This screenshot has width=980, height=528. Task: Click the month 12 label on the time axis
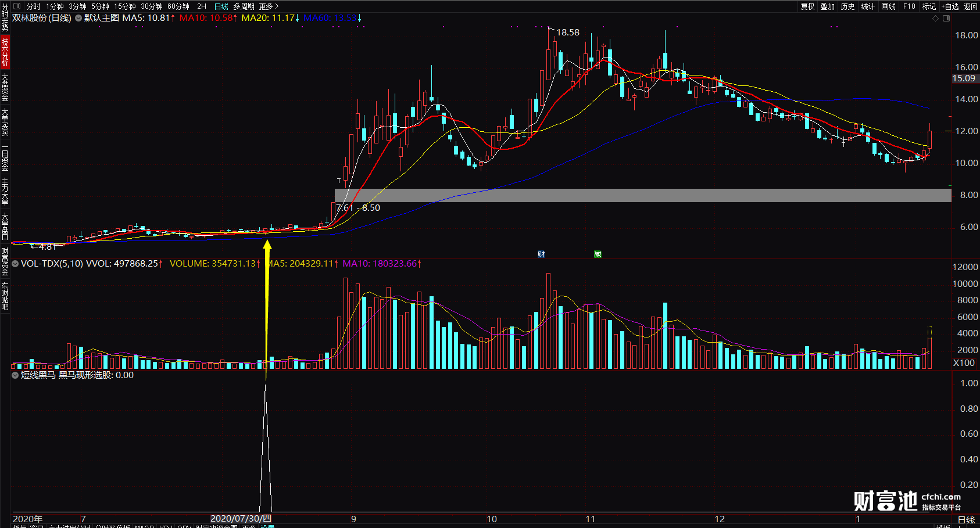[720, 519]
